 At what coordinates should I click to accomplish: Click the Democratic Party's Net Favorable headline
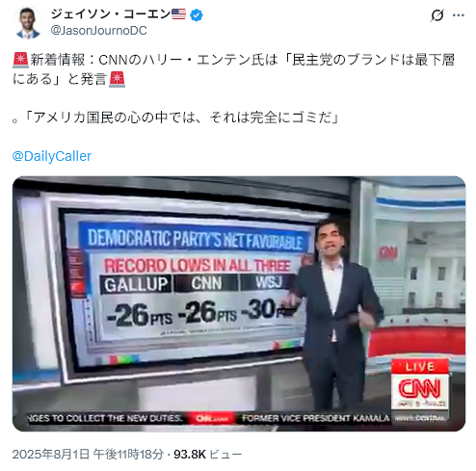[195, 239]
